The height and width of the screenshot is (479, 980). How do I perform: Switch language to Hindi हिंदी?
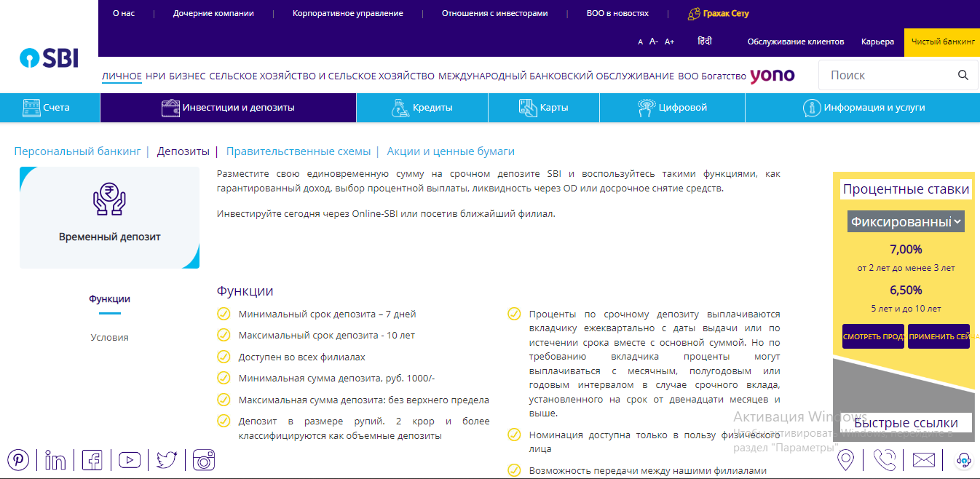point(705,41)
